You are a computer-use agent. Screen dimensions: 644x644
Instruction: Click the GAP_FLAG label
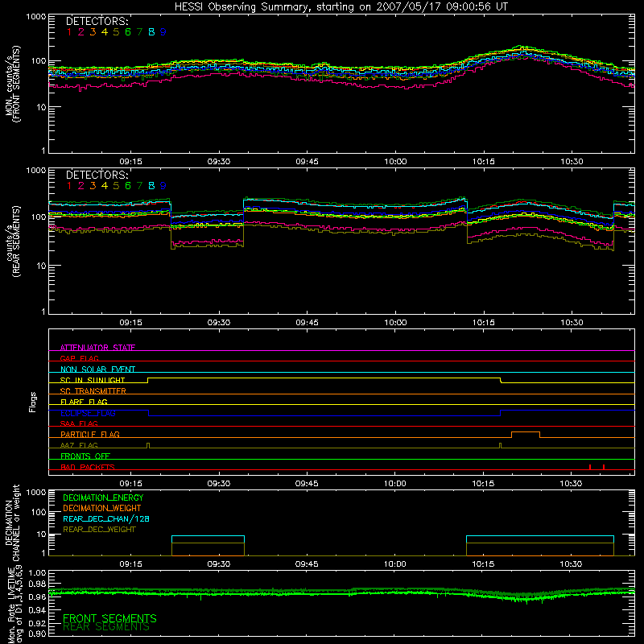(79, 358)
